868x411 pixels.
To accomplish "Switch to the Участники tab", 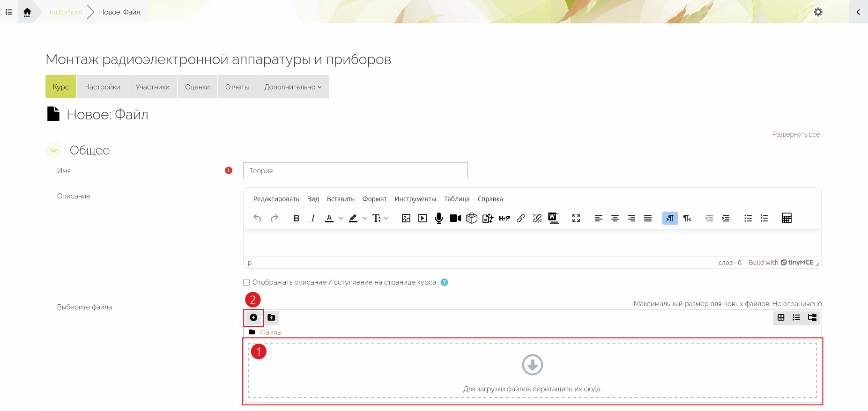I will point(152,87).
